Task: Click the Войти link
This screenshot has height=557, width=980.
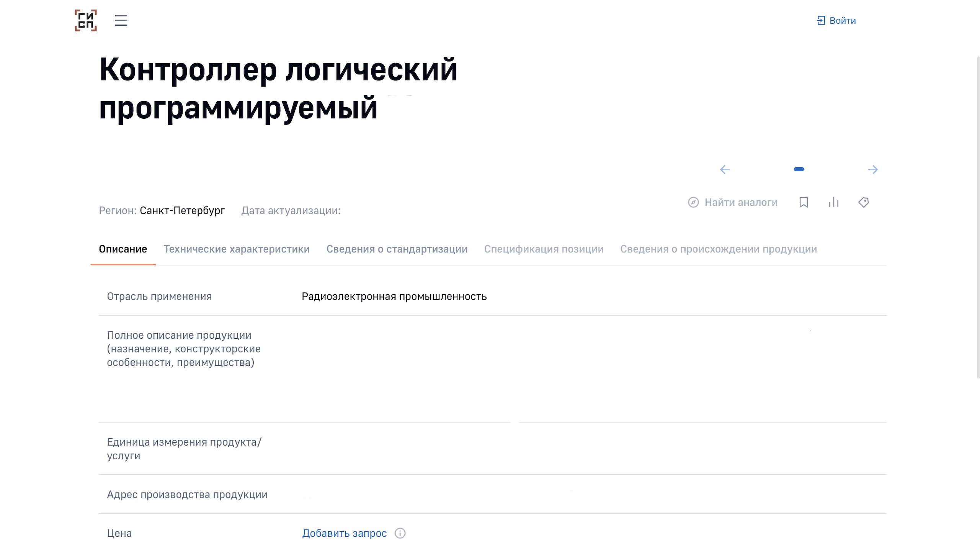Action: [x=842, y=20]
